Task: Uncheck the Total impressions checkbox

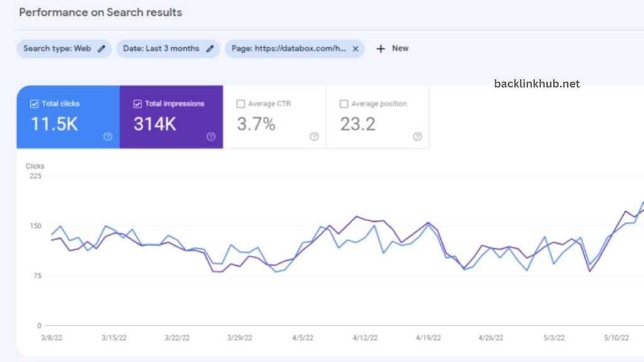Action: (x=137, y=103)
